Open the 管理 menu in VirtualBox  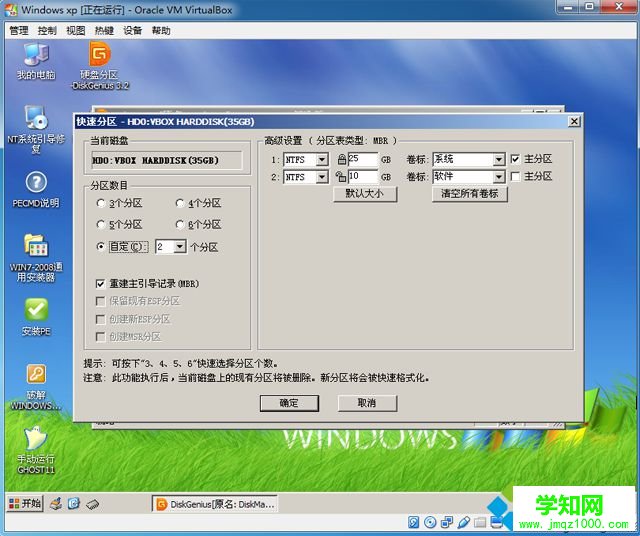coord(19,31)
